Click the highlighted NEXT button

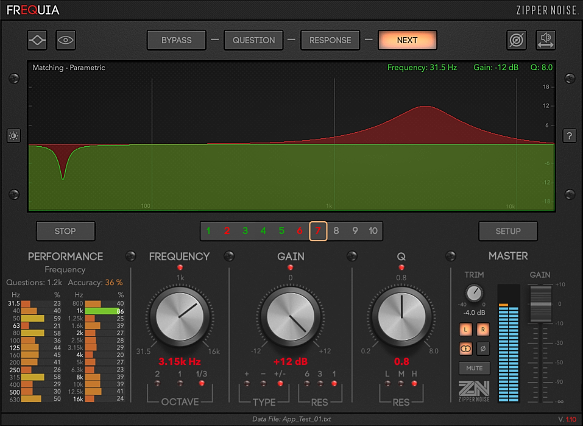point(407,40)
